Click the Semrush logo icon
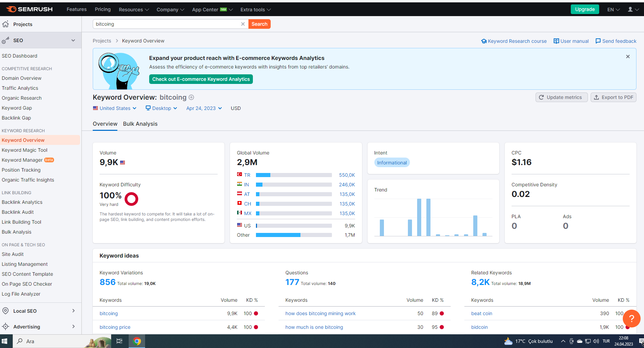Image resolution: width=644 pixels, height=348 pixels. point(11,9)
